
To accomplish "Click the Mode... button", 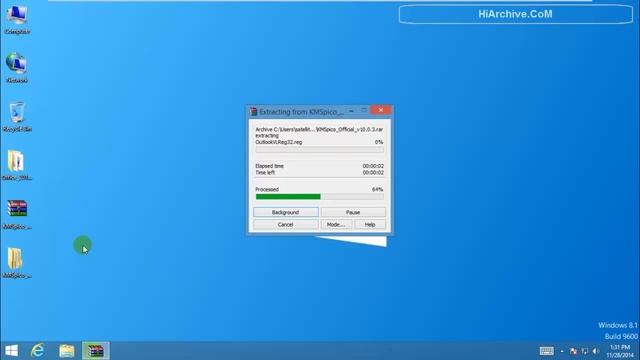I will pos(336,224).
